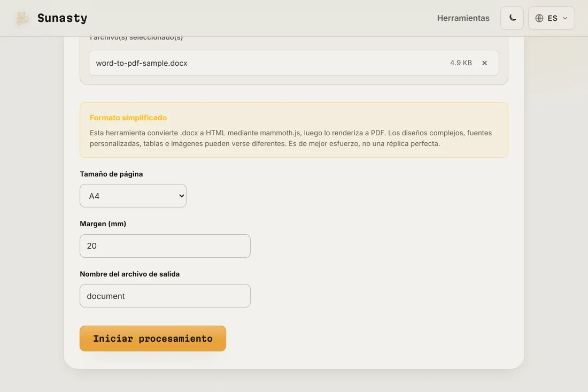Remove word-to-pdf-sample.docx with the X icon
Screen dimensions: 588x392
click(484, 63)
